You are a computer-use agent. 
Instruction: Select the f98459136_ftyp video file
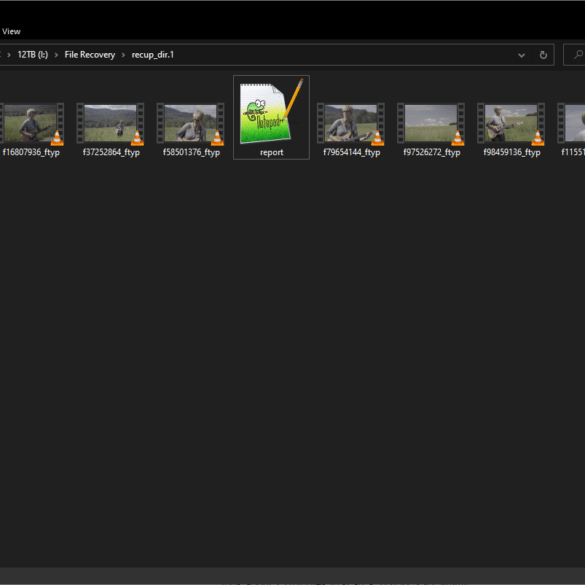coord(512,129)
